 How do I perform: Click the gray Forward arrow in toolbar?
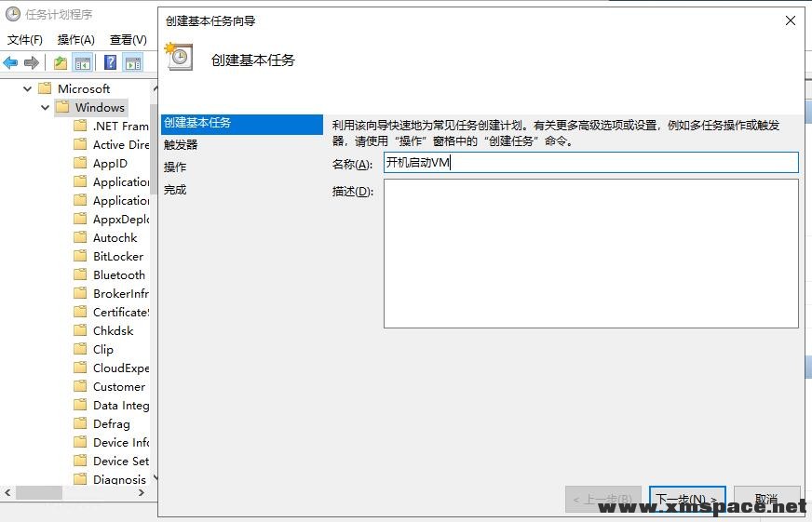coord(32,62)
